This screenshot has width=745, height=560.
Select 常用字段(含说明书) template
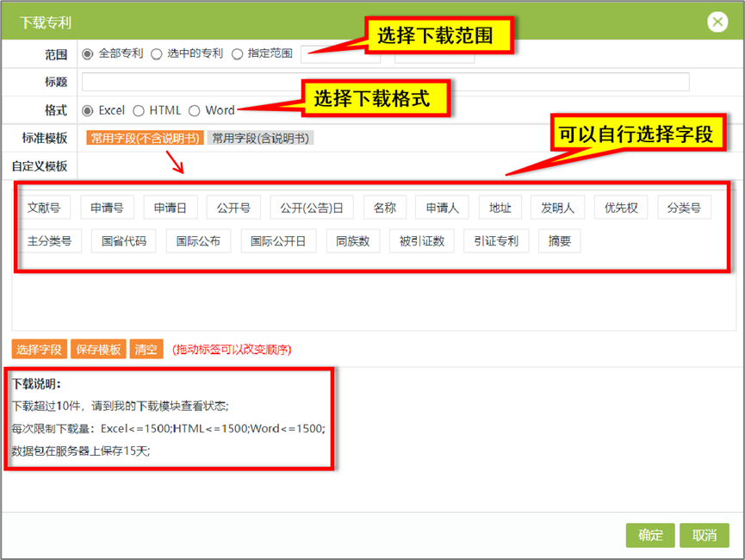click(x=260, y=138)
